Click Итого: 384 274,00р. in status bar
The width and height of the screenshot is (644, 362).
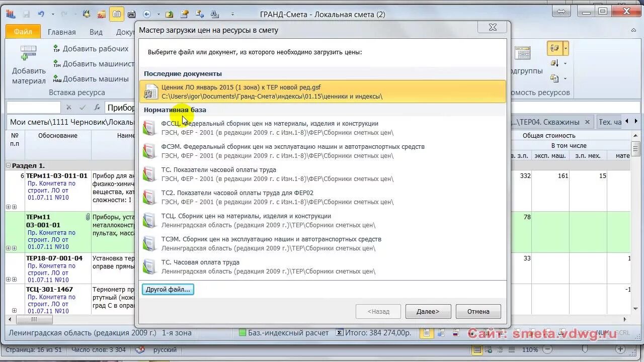[374, 332]
